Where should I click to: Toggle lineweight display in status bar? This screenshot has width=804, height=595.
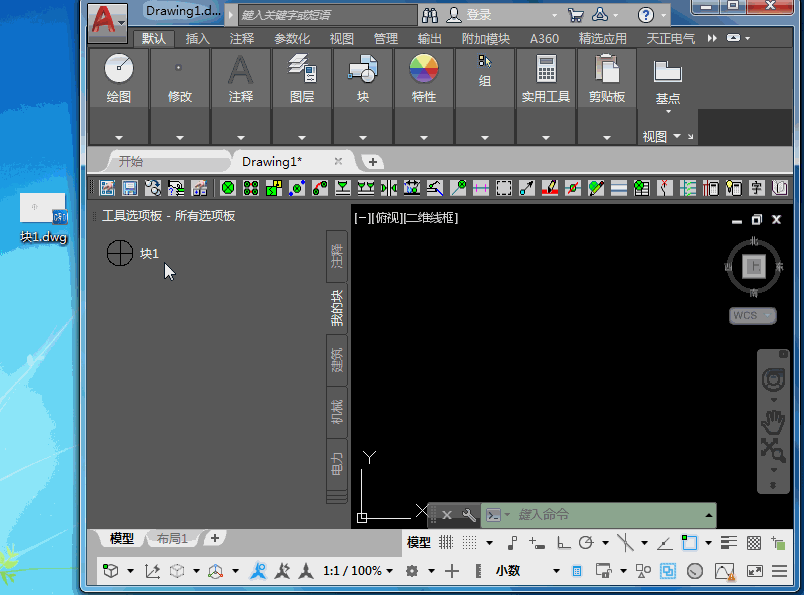pyautogui.click(x=729, y=543)
